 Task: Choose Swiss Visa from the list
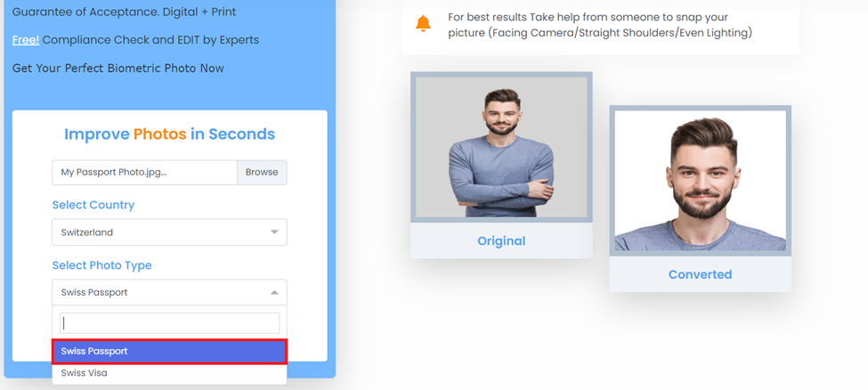click(x=169, y=373)
